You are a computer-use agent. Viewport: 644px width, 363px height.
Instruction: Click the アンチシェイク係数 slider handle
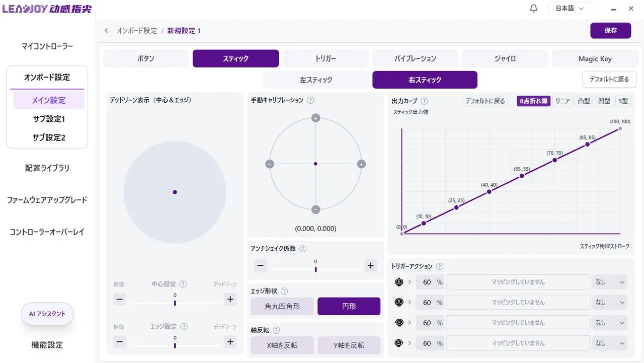point(315,269)
